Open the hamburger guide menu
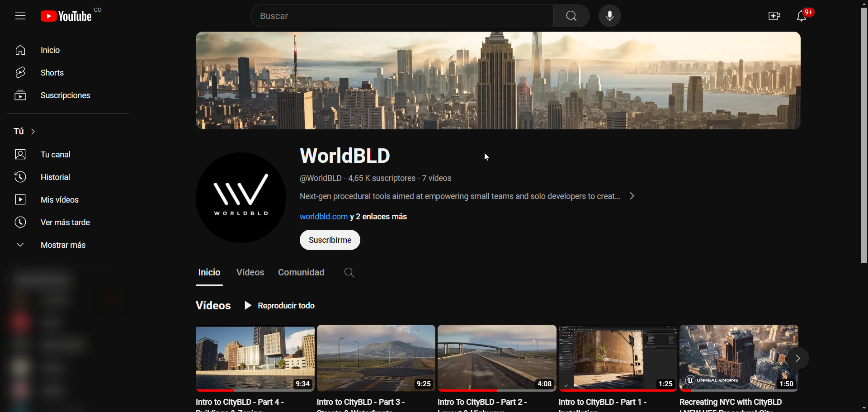868x412 pixels. 20,16
